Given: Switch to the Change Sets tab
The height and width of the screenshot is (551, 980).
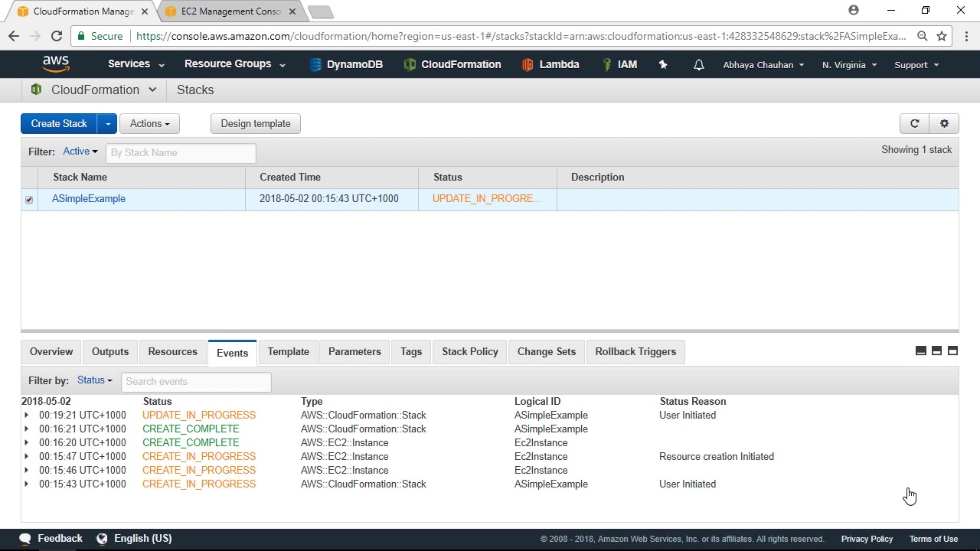Looking at the screenshot, I should [547, 351].
